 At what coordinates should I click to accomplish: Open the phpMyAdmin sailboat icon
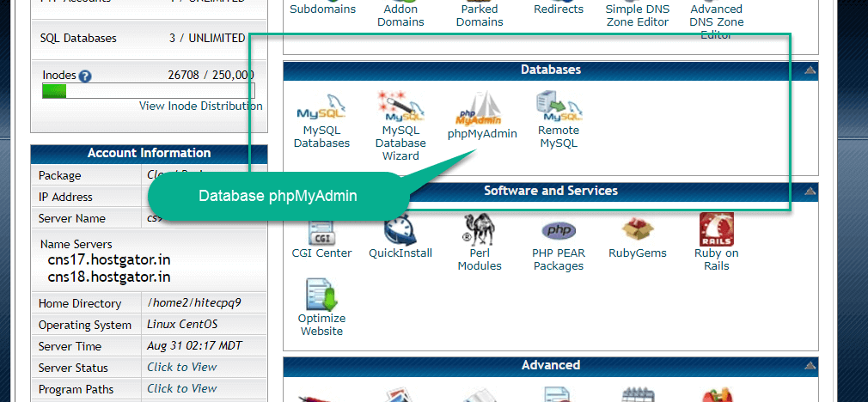(480, 108)
